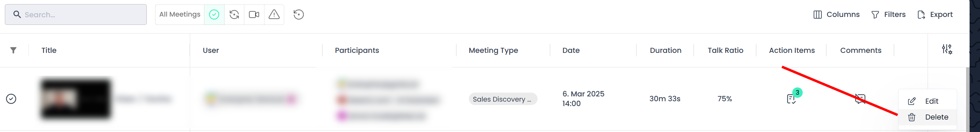The image size is (980, 132).
Task: Show meetings with warning triangle filter
Action: (x=274, y=15)
